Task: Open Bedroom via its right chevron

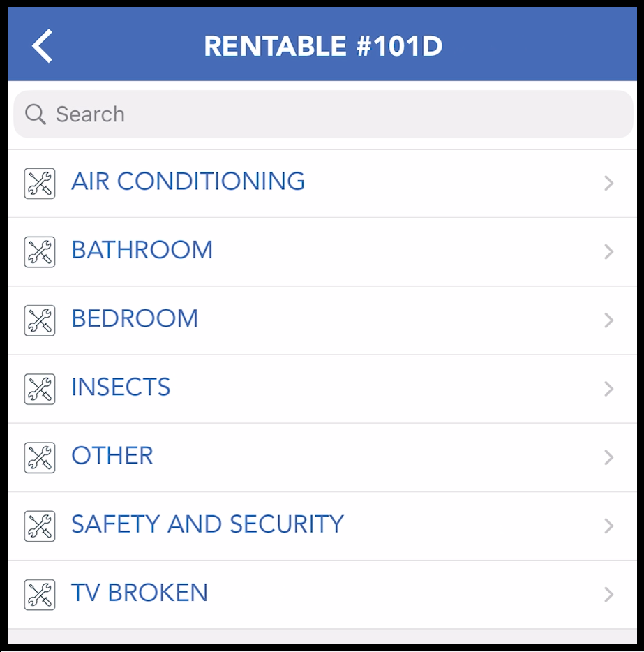Action: click(x=609, y=320)
